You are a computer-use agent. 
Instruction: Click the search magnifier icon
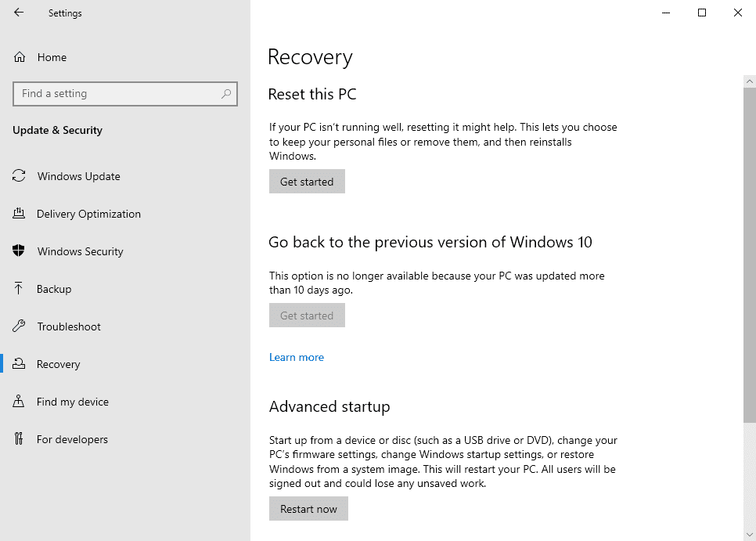pos(226,93)
